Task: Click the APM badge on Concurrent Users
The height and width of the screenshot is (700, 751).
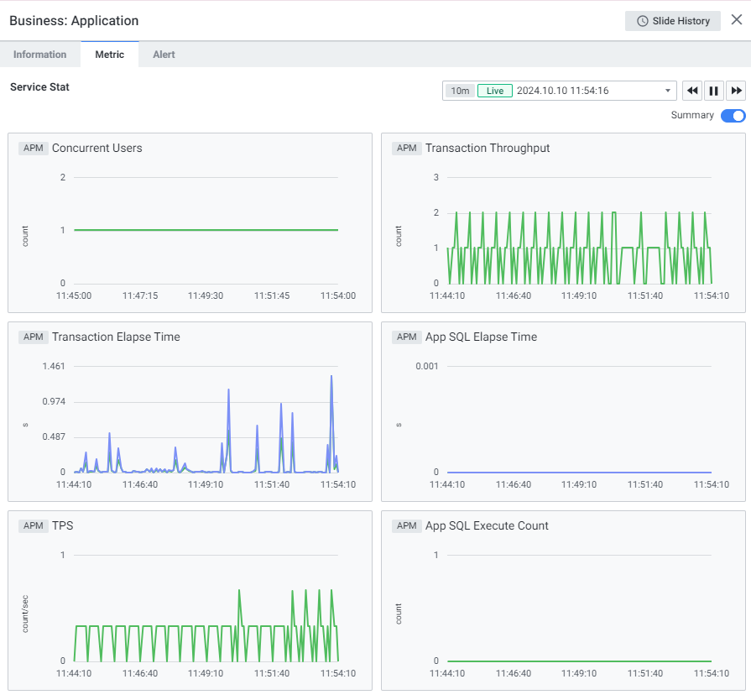Action: 34,149
